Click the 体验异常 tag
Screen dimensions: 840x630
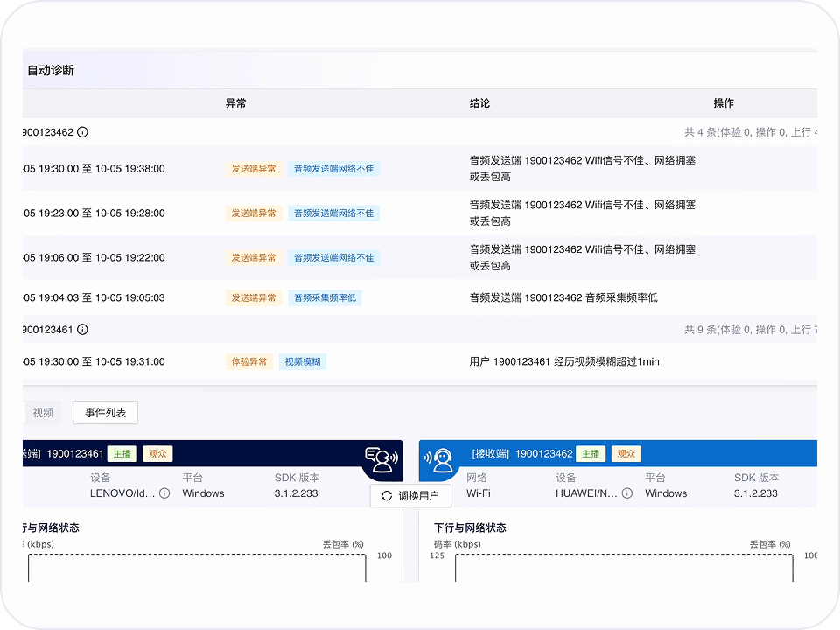tap(249, 361)
